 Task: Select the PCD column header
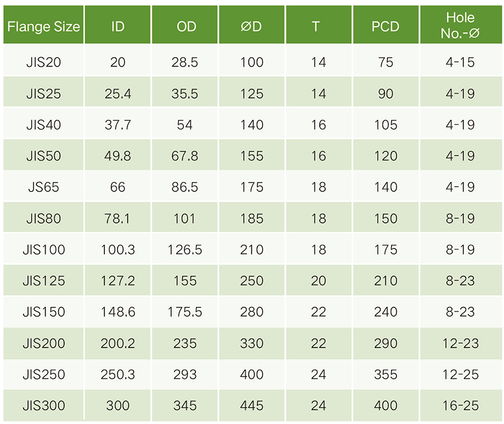pos(385,26)
